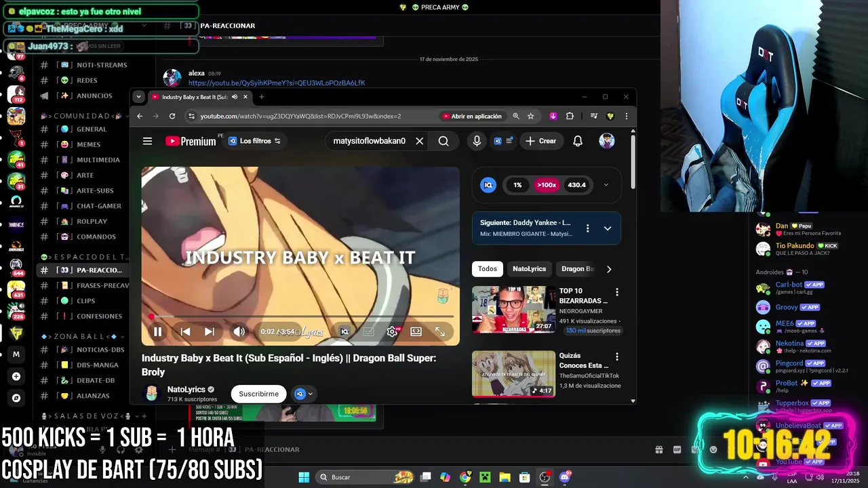The width and height of the screenshot is (868, 488).
Task: Go to YouTube Premium home logo
Action: (x=191, y=141)
